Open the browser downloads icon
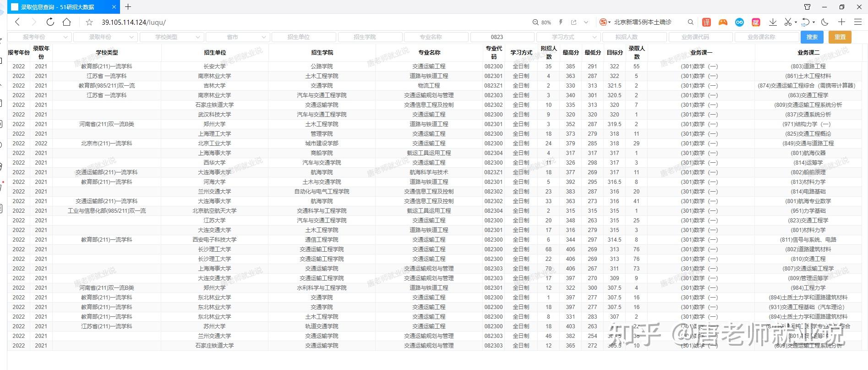The image size is (868, 370). pos(773,22)
